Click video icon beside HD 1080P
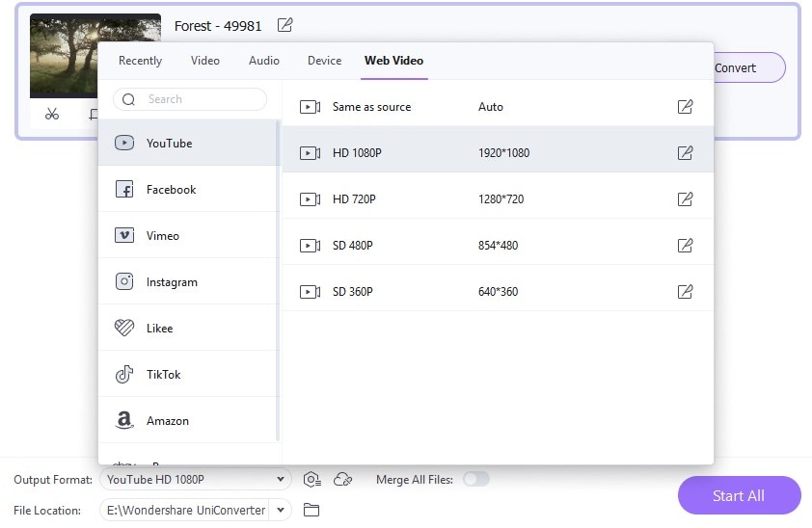Image resolution: width=812 pixels, height=528 pixels. click(311, 153)
